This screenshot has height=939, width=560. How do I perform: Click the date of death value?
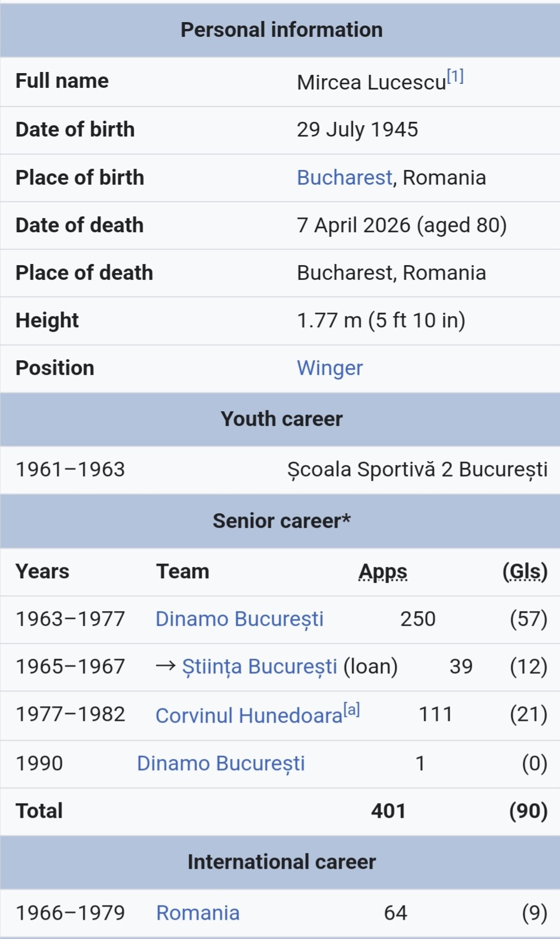click(x=401, y=225)
